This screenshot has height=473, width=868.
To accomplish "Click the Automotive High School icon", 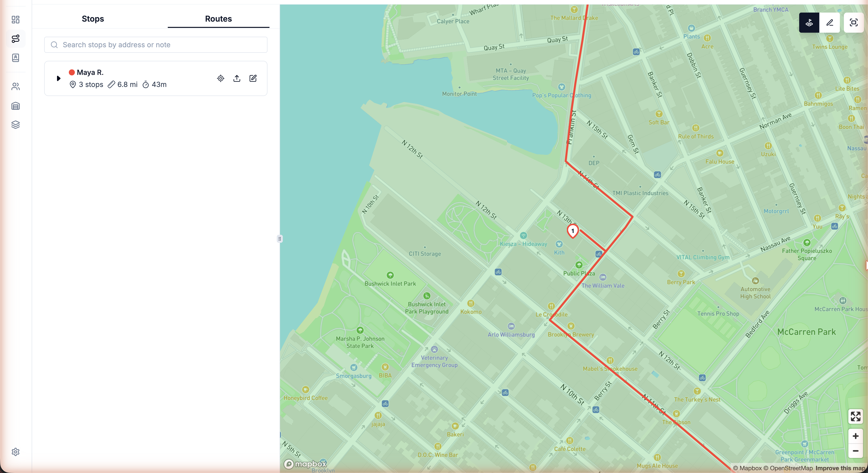I will click(755, 280).
